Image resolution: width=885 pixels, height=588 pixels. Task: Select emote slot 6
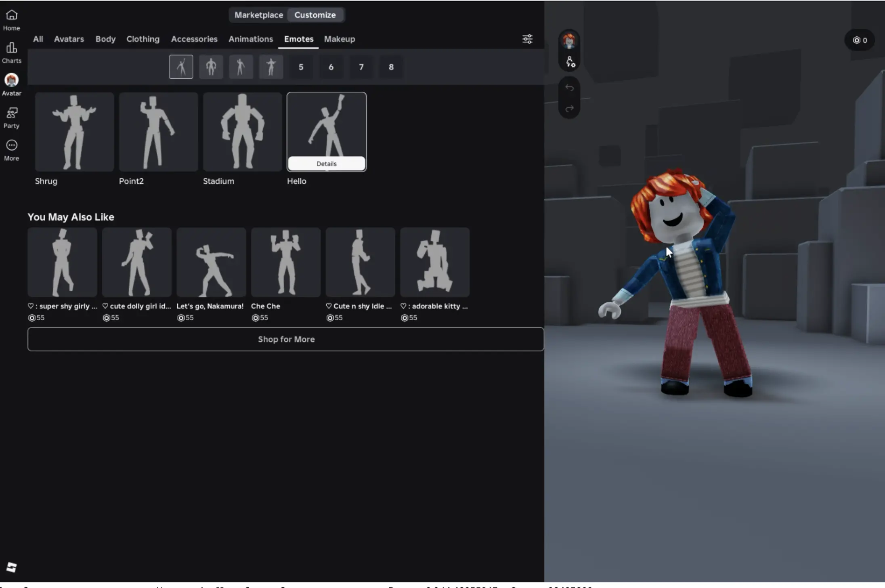pyautogui.click(x=331, y=67)
